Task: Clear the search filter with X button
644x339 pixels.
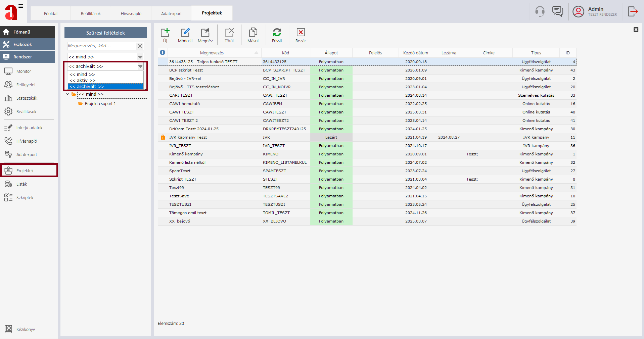Action: [x=140, y=46]
